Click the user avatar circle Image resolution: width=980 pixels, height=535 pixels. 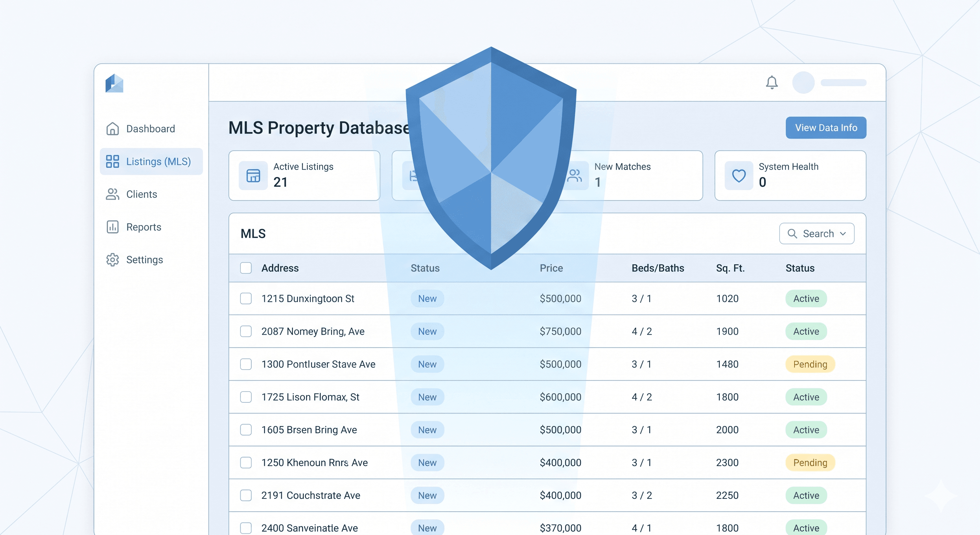[x=803, y=82]
